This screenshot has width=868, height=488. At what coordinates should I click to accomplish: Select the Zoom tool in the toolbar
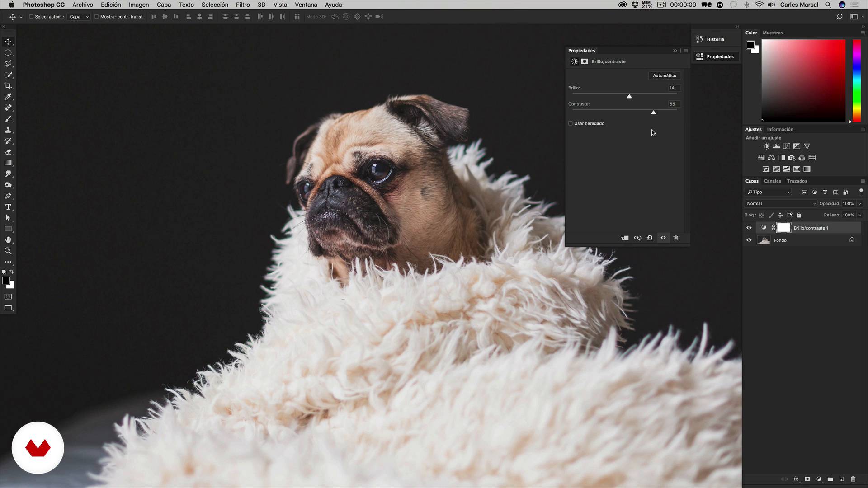(8, 251)
